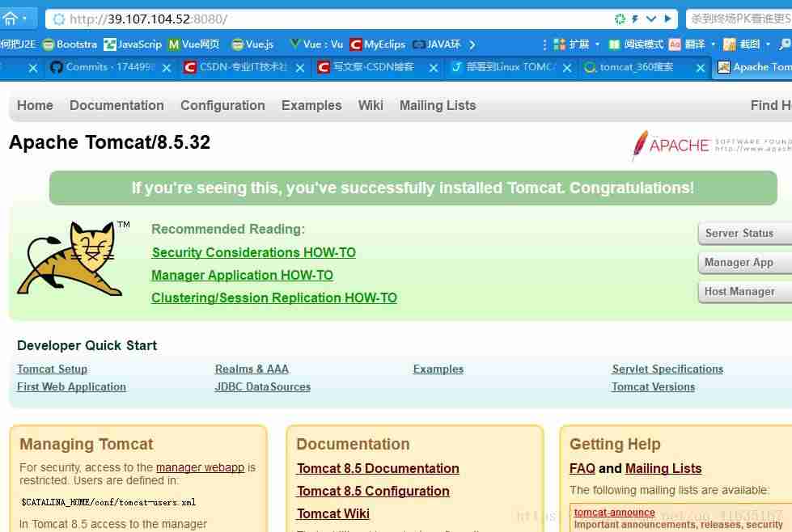This screenshot has height=532, width=792.
Task: Open the Bootstrap bookmark
Action: click(x=70, y=44)
